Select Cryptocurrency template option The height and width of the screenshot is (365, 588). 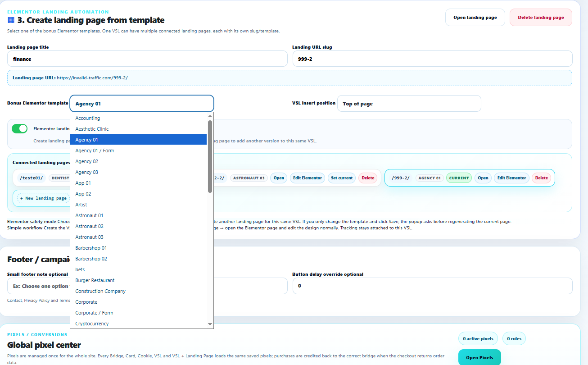coord(138,324)
